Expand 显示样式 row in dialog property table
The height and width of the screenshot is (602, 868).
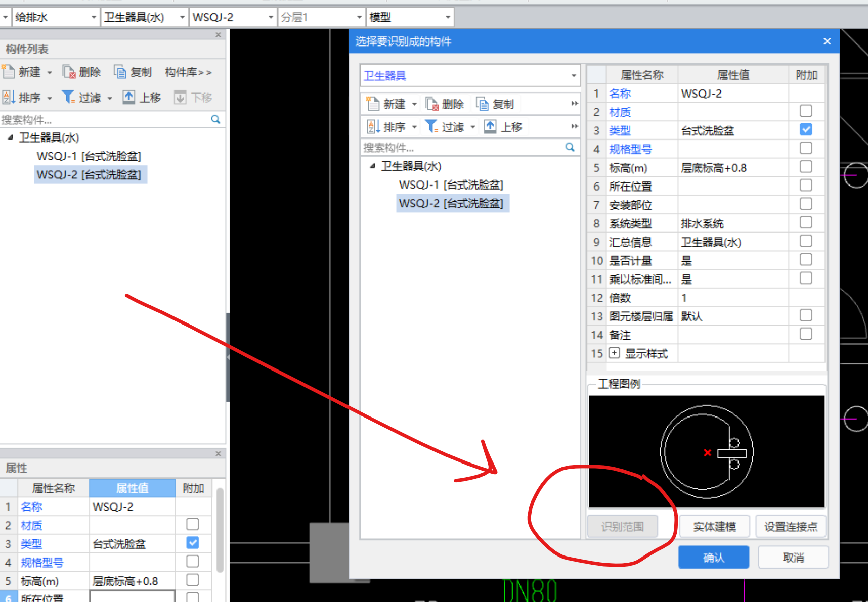pyautogui.click(x=614, y=353)
